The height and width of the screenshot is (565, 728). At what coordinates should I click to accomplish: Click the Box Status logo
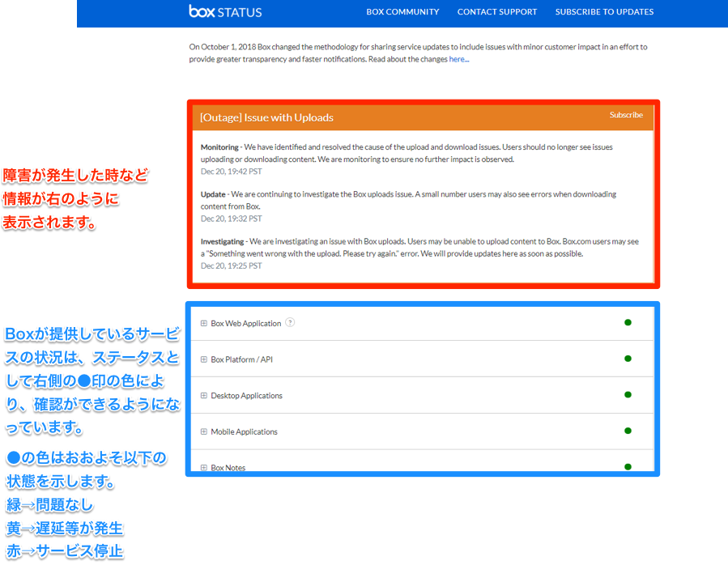tap(225, 11)
